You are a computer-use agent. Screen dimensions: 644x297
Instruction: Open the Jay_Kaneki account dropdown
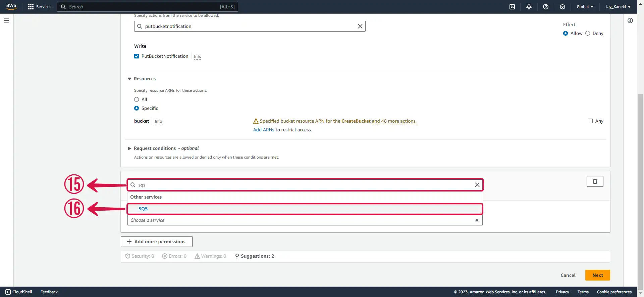(x=618, y=7)
